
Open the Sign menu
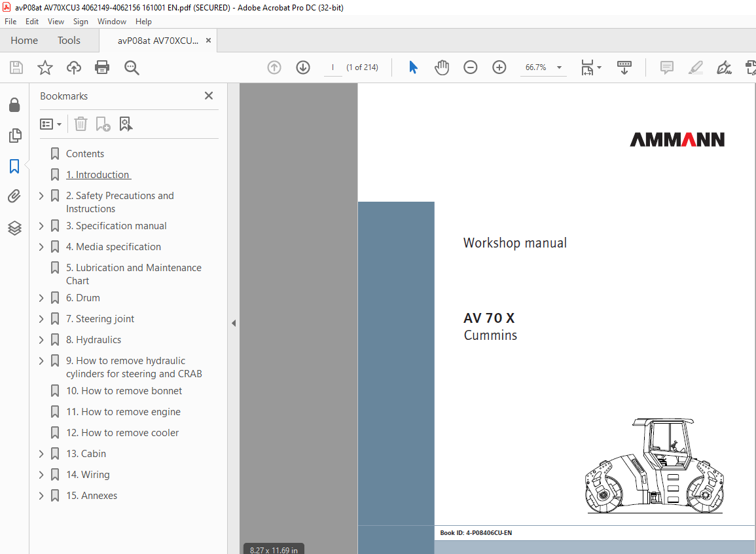[x=81, y=21]
